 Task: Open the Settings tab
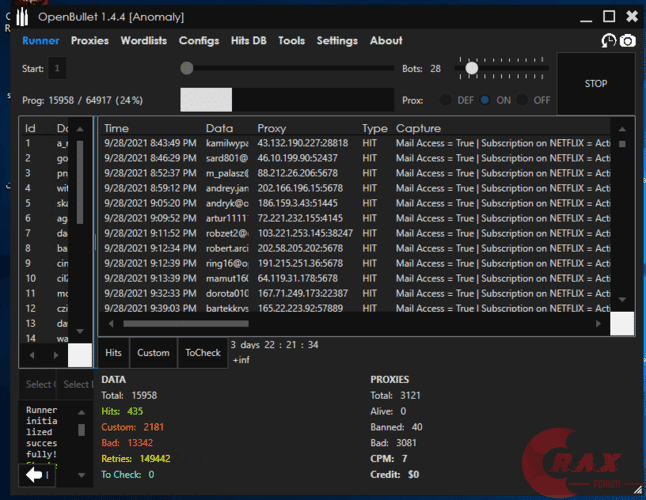coord(337,41)
